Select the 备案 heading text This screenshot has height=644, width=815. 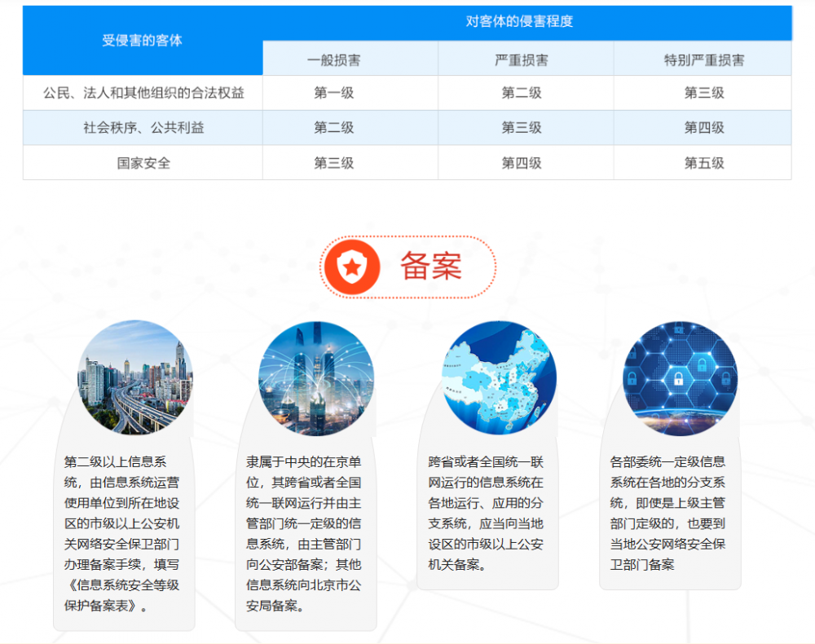tap(431, 267)
